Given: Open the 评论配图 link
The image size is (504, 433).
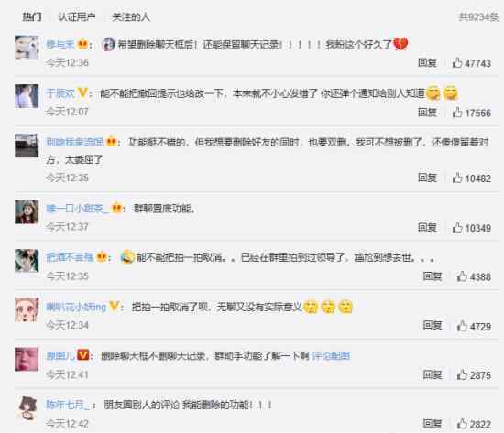Looking at the screenshot, I should click(x=331, y=355).
